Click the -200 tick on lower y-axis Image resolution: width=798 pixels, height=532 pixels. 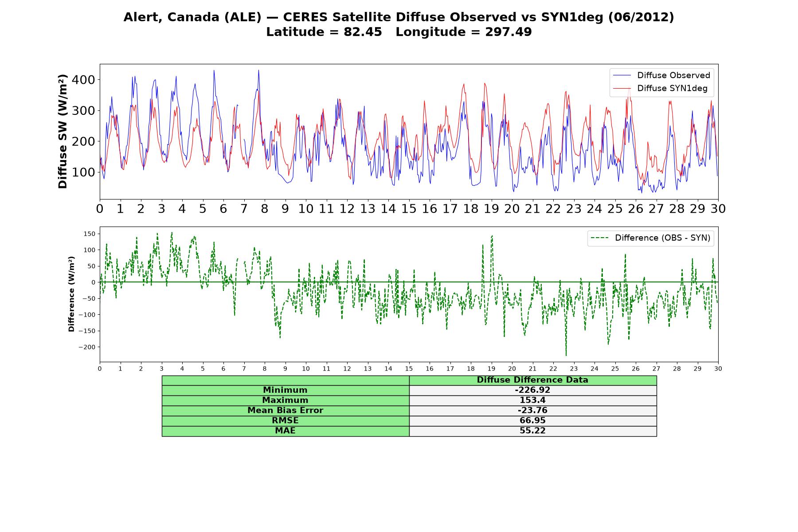(x=87, y=347)
